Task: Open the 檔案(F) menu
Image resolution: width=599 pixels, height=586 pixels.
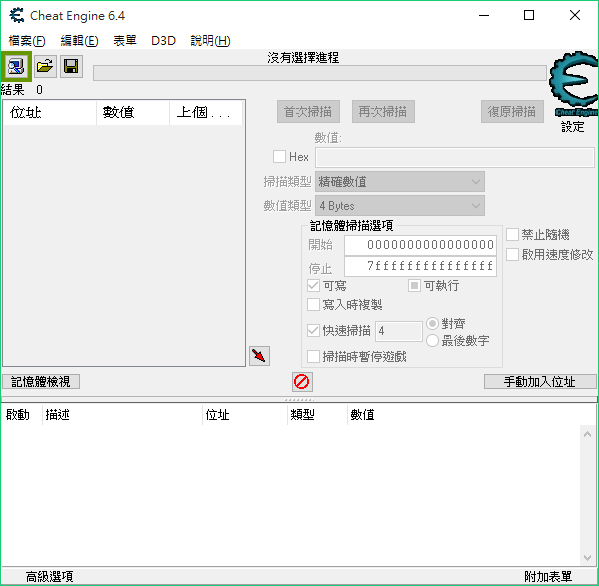Action: coord(27,40)
